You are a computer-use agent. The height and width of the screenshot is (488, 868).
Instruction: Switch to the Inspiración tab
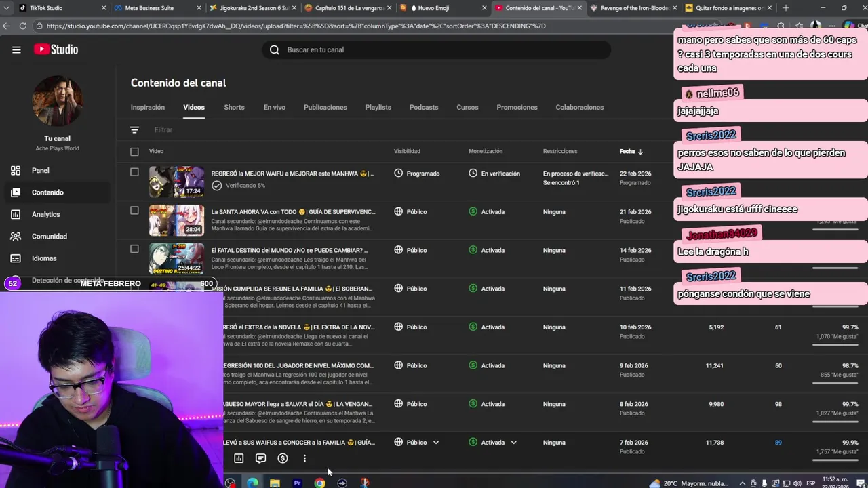pyautogui.click(x=148, y=107)
